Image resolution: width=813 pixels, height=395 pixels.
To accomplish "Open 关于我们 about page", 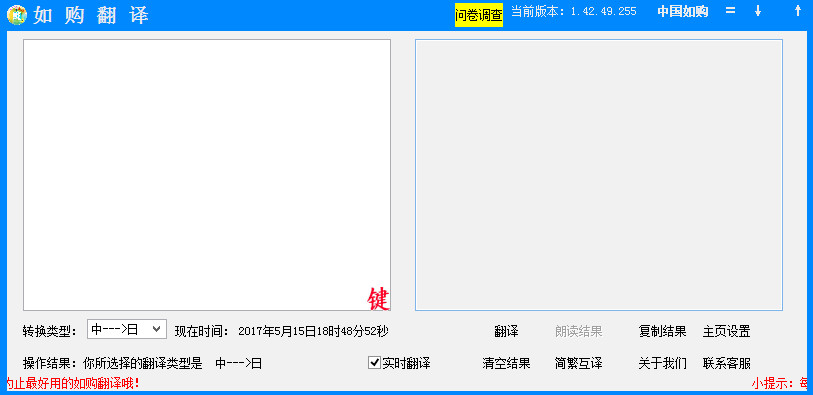I will point(663,363).
